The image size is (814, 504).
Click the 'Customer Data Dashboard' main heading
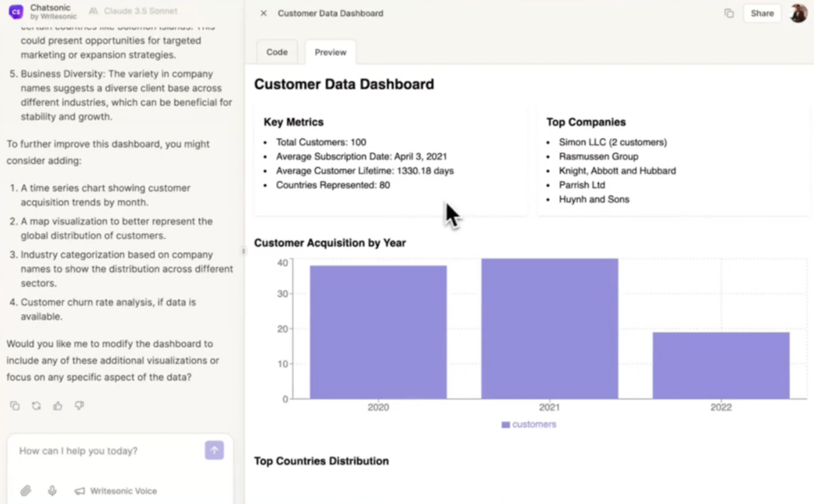(344, 84)
